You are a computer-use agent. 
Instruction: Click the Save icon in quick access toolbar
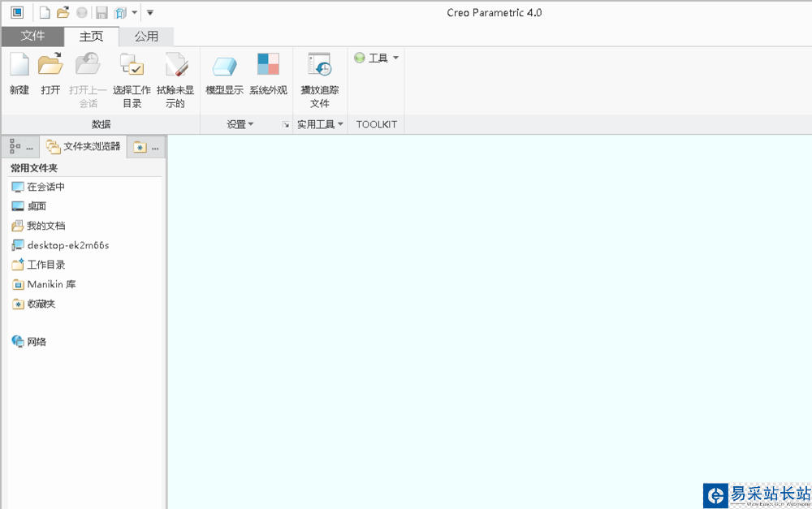[x=101, y=12]
